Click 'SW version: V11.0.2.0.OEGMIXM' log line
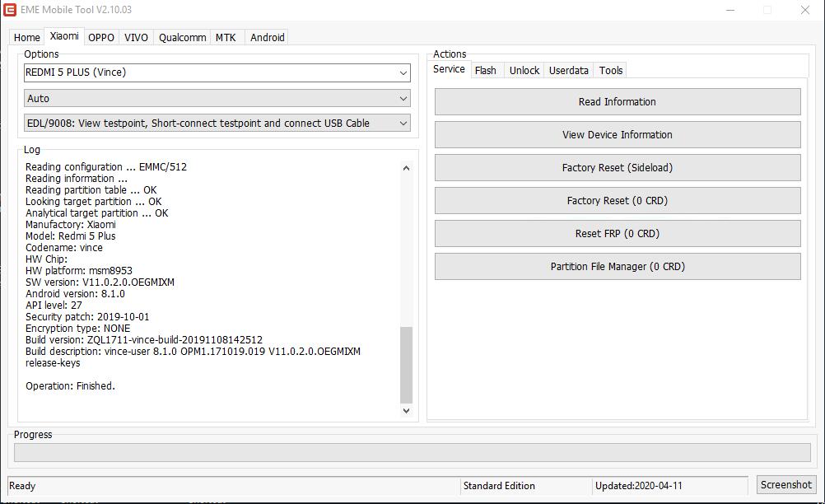The height and width of the screenshot is (504, 825). (100, 282)
